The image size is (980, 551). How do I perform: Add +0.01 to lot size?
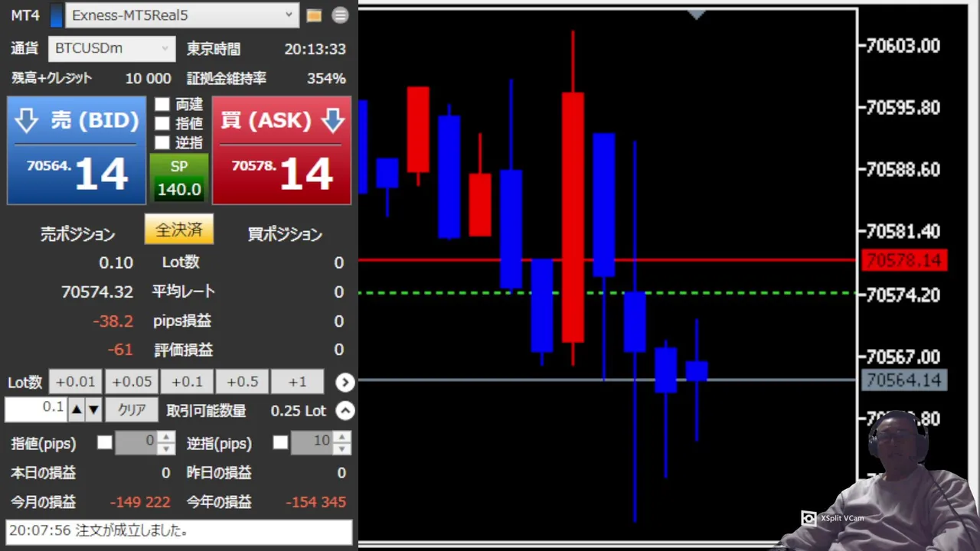pos(76,382)
